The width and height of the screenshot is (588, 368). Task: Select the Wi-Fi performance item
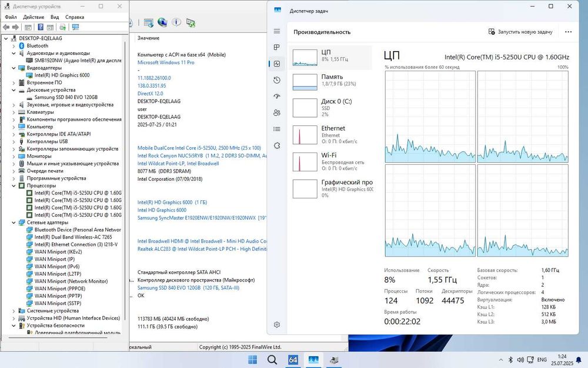click(330, 161)
